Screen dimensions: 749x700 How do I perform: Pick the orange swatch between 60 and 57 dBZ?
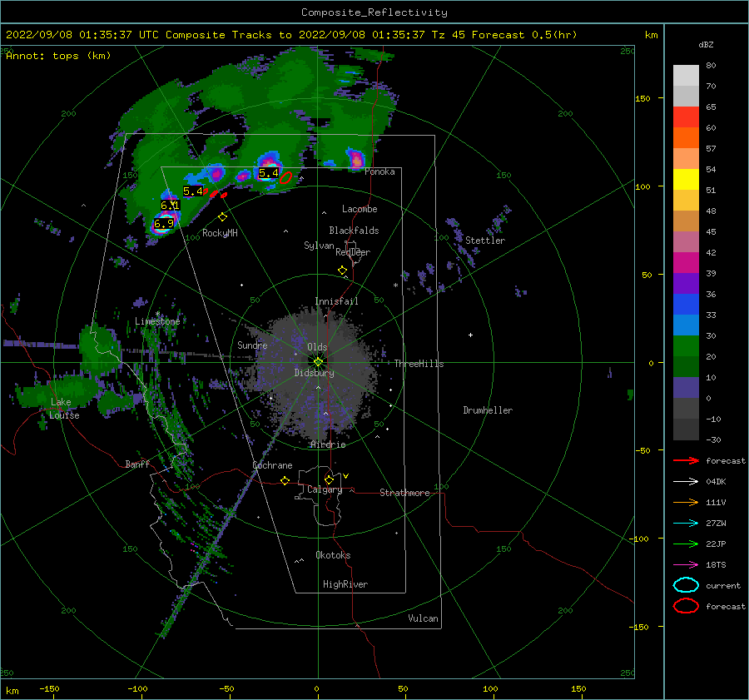(x=686, y=138)
